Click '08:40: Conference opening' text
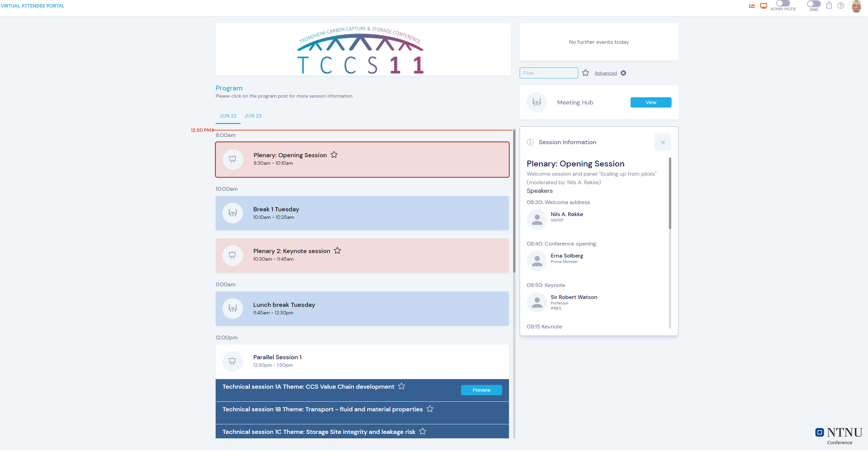Image resolution: width=868 pixels, height=450 pixels. (x=561, y=244)
